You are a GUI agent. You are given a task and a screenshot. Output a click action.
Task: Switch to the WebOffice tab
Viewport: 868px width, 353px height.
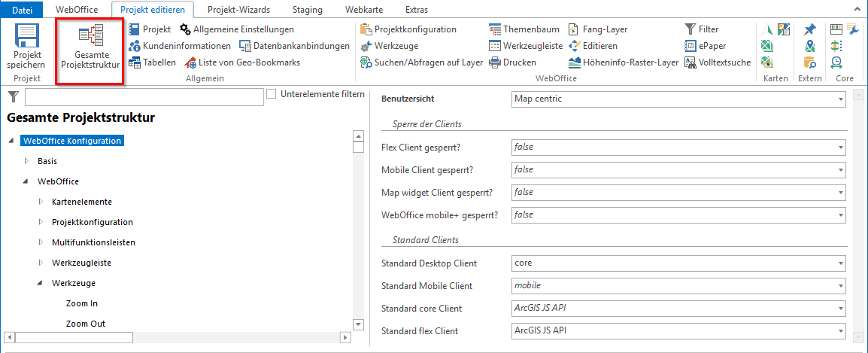[x=77, y=10]
